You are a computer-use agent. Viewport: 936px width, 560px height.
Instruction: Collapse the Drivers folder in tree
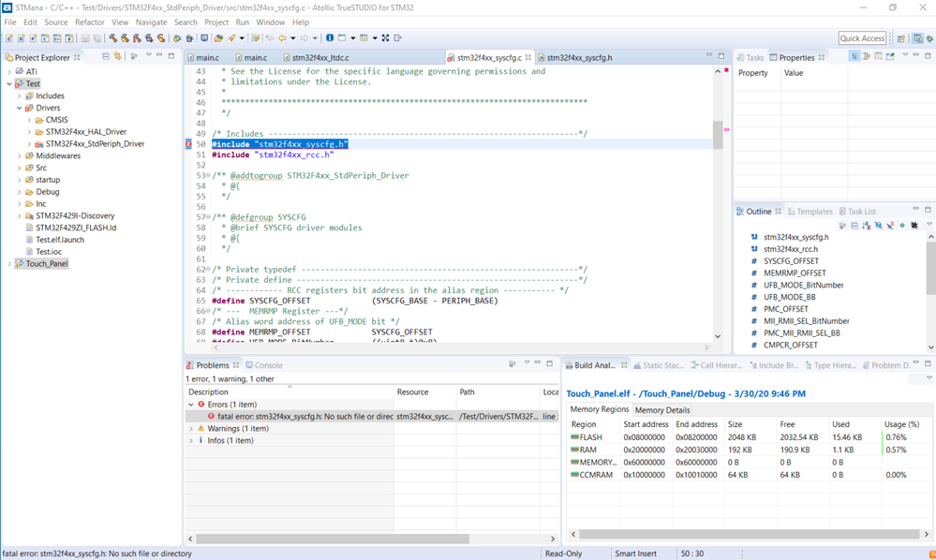(x=20, y=108)
